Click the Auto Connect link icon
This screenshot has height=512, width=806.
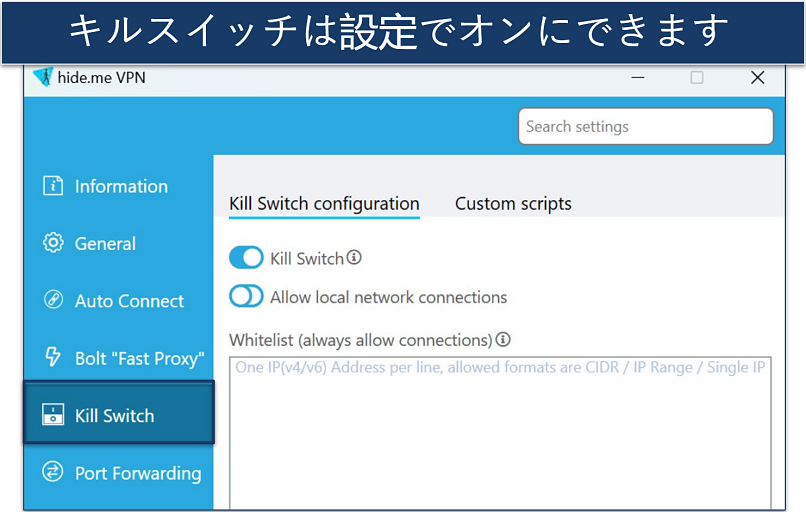point(53,300)
